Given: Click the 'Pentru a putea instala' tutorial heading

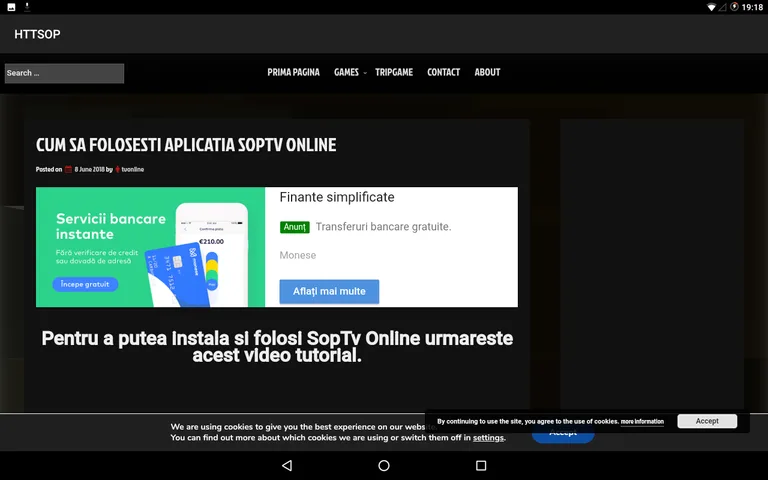Looking at the screenshot, I should pyautogui.click(x=277, y=347).
